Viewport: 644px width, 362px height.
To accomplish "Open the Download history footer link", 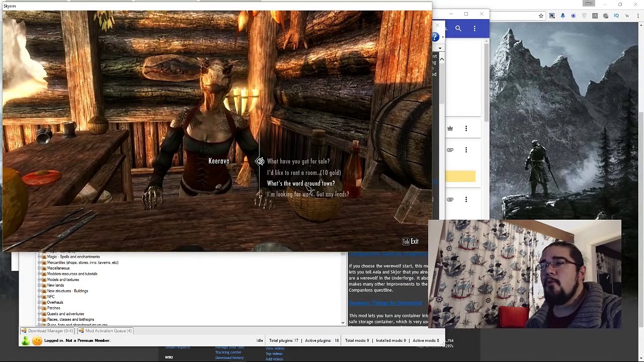I will point(229,357).
